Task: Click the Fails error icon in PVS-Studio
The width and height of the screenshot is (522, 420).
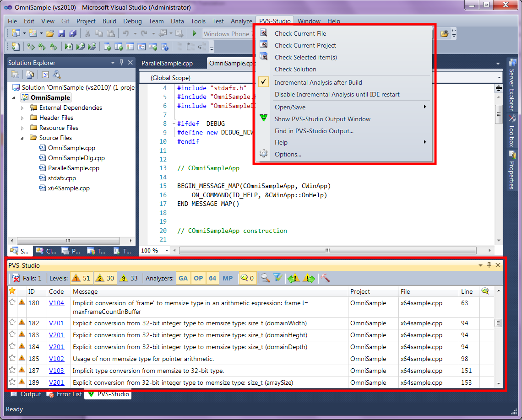Action: pos(16,278)
